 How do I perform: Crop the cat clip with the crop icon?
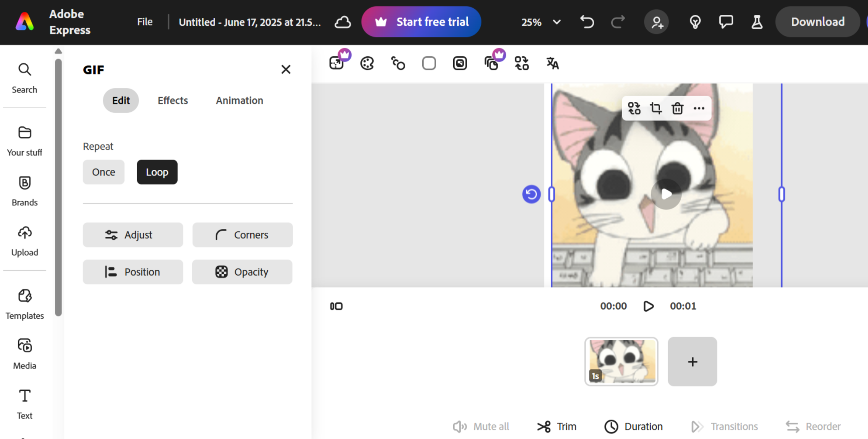pos(655,108)
